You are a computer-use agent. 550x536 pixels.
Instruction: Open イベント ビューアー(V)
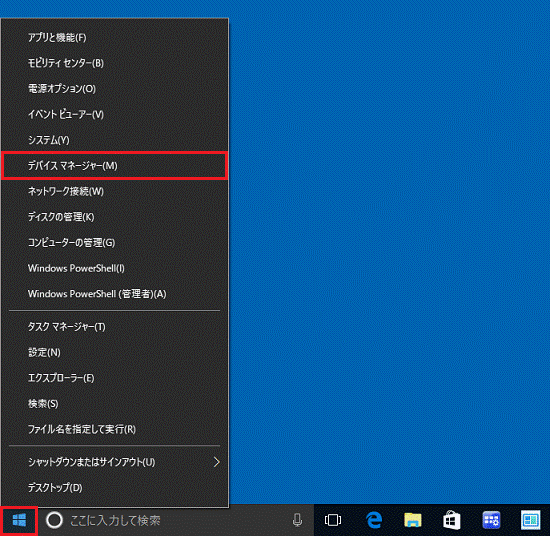pyautogui.click(x=115, y=114)
